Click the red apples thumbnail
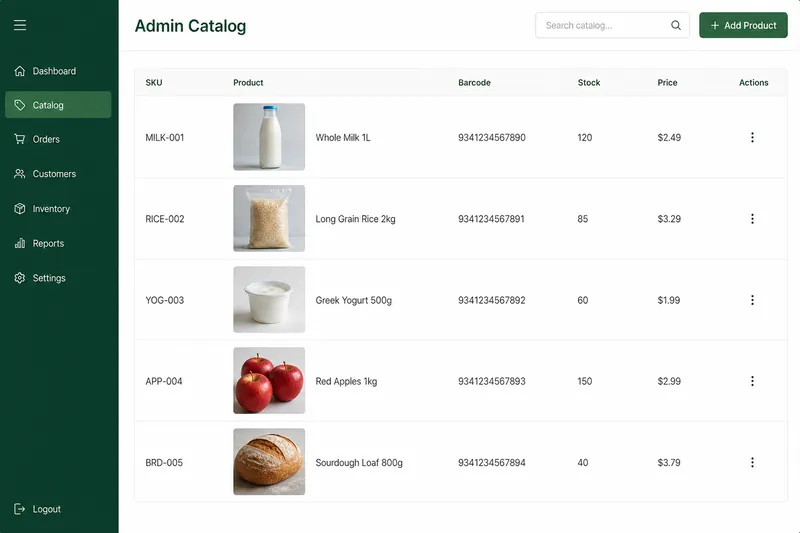The image size is (800, 533). tap(269, 380)
